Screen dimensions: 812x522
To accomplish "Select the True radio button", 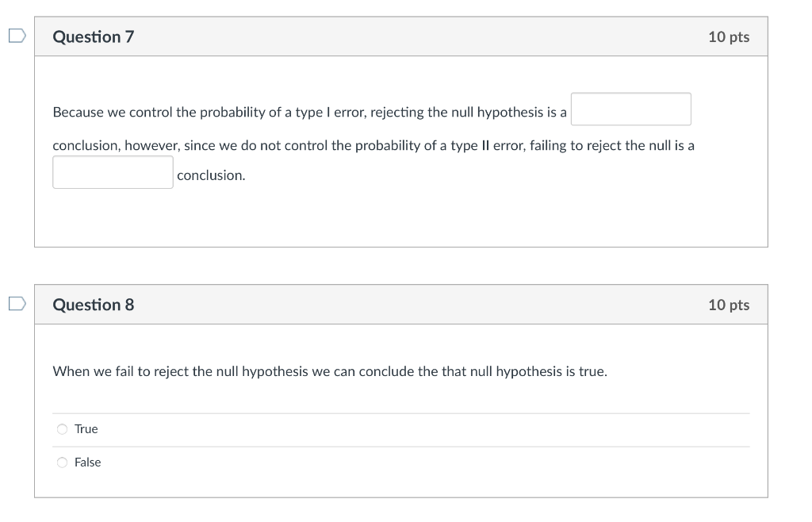I will tap(62, 428).
